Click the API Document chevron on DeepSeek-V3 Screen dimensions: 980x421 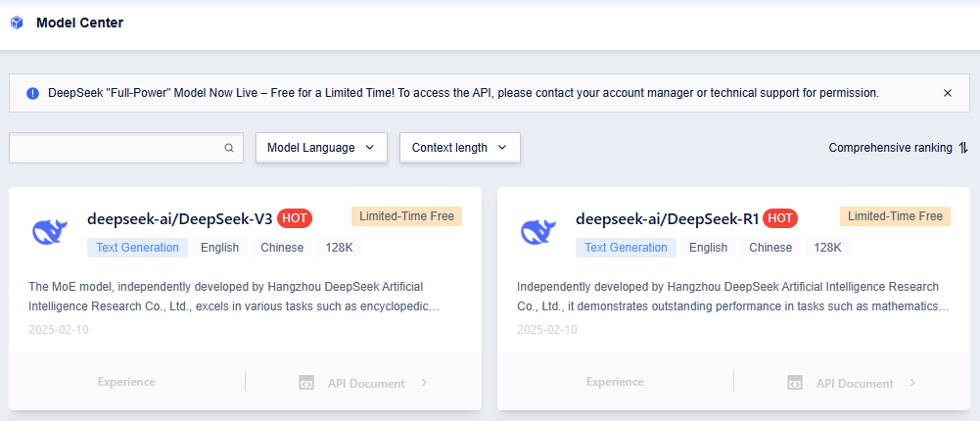click(424, 383)
